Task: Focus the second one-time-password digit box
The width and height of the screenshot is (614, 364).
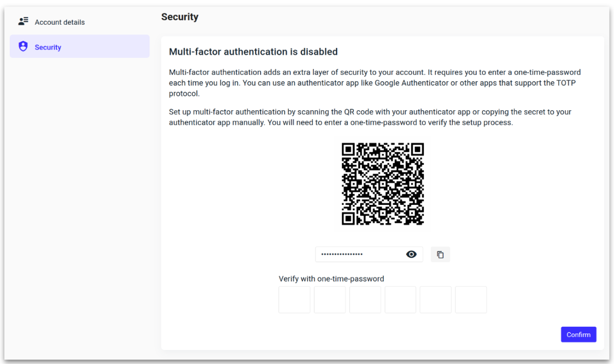Action: (330, 299)
